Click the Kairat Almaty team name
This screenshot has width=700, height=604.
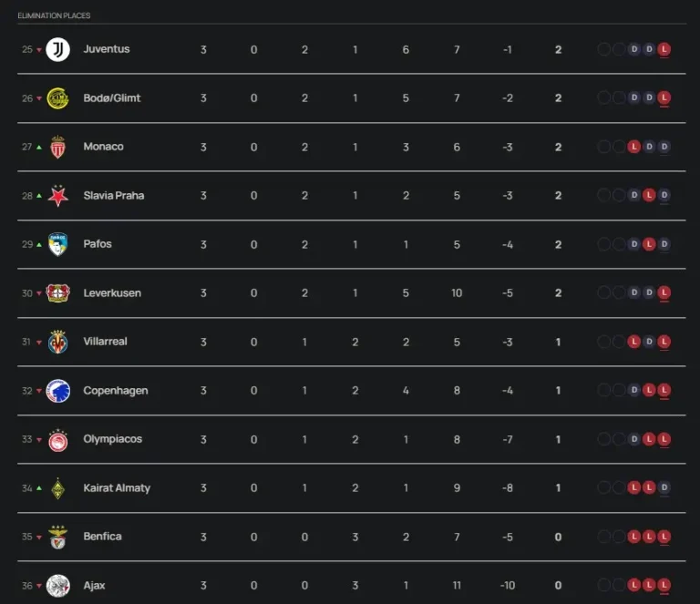[117, 488]
